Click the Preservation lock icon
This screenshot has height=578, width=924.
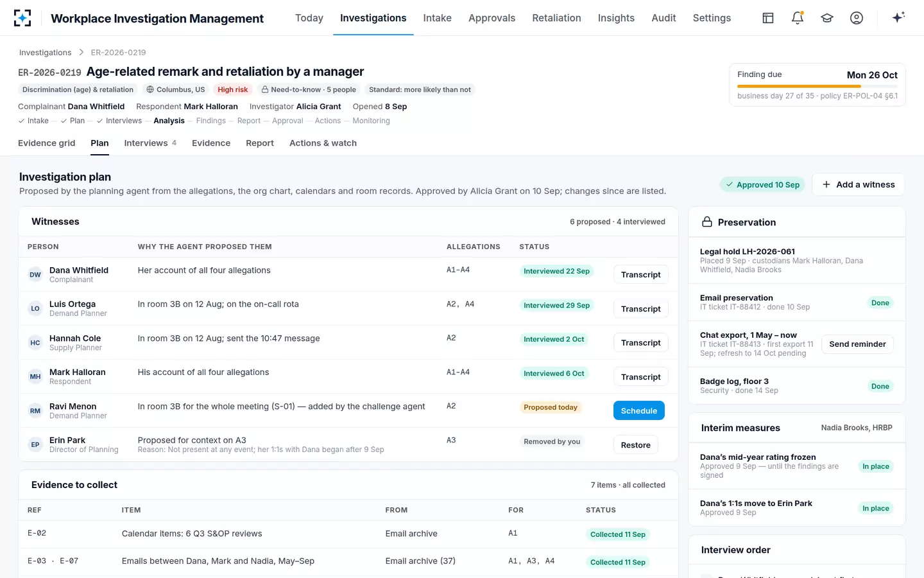click(x=707, y=222)
